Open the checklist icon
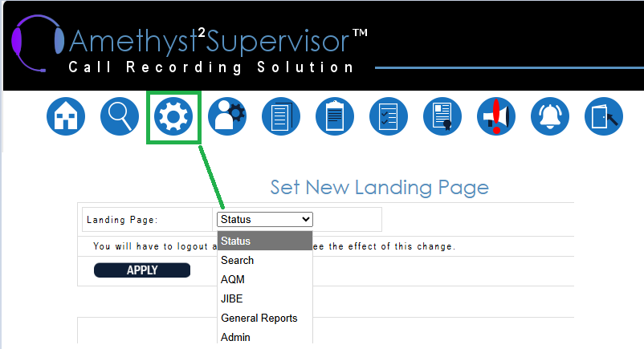Image resolution: width=644 pixels, height=349 pixels. coord(389,117)
